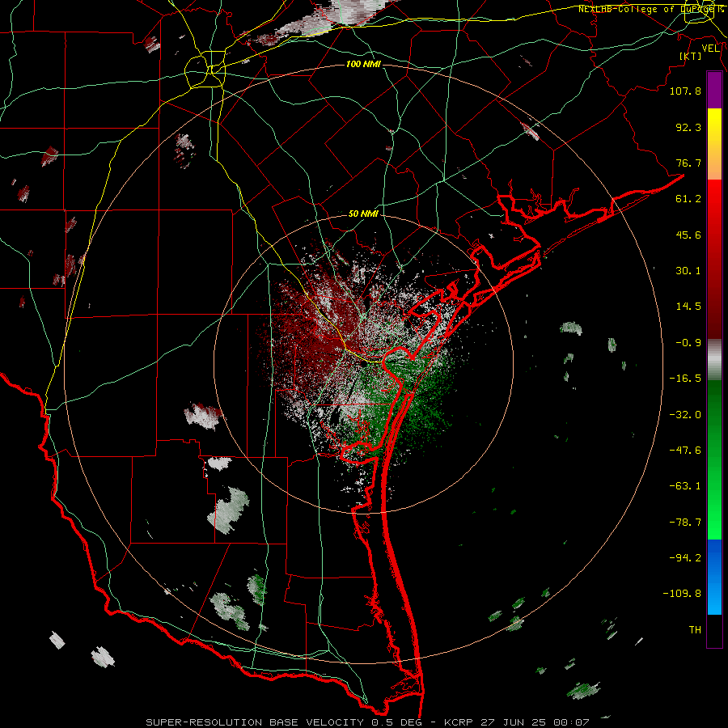Click the [KT] units label

coord(690,56)
